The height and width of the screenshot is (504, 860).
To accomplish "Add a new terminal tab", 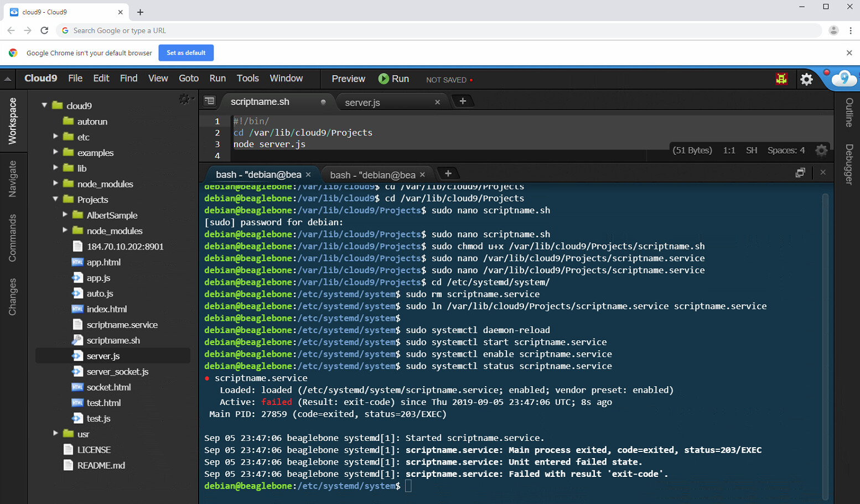I will 448,174.
